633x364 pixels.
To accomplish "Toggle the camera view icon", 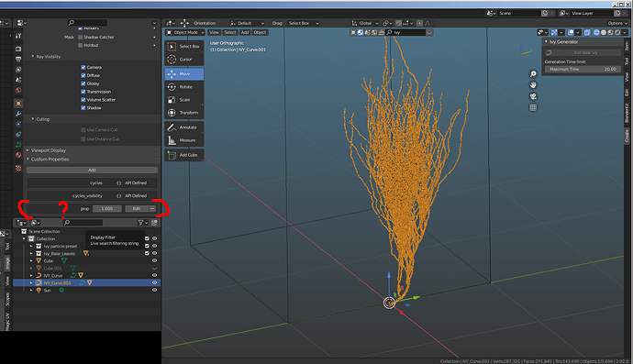I will click(533, 96).
